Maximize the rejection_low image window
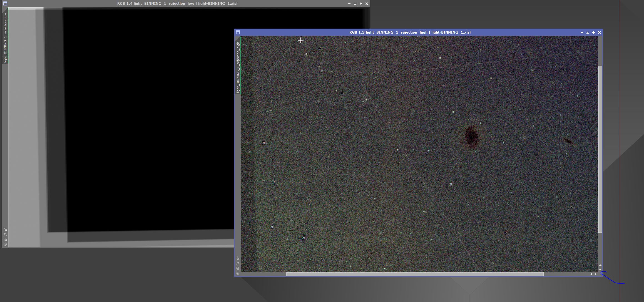Screen dimensions: 644x302 pos(361,4)
